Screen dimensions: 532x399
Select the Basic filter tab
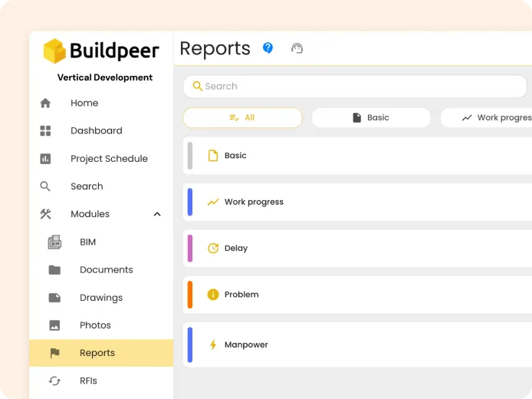pyautogui.click(x=371, y=118)
